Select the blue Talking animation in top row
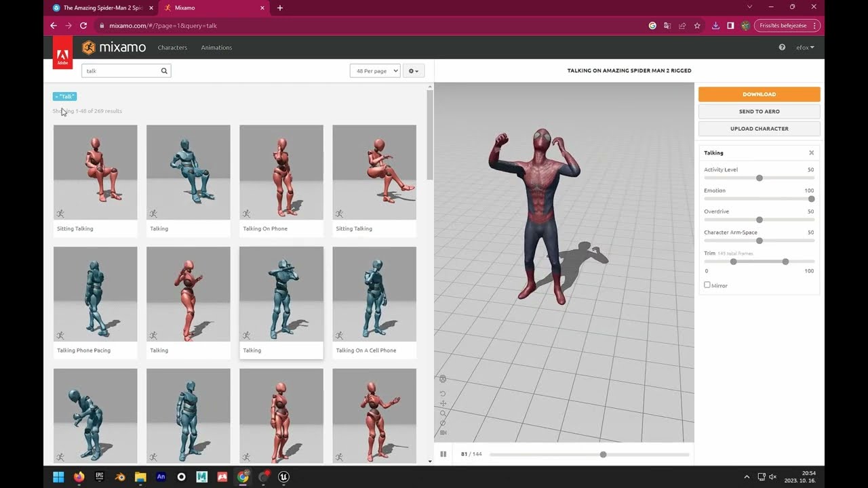The width and height of the screenshot is (868, 488). click(x=188, y=181)
